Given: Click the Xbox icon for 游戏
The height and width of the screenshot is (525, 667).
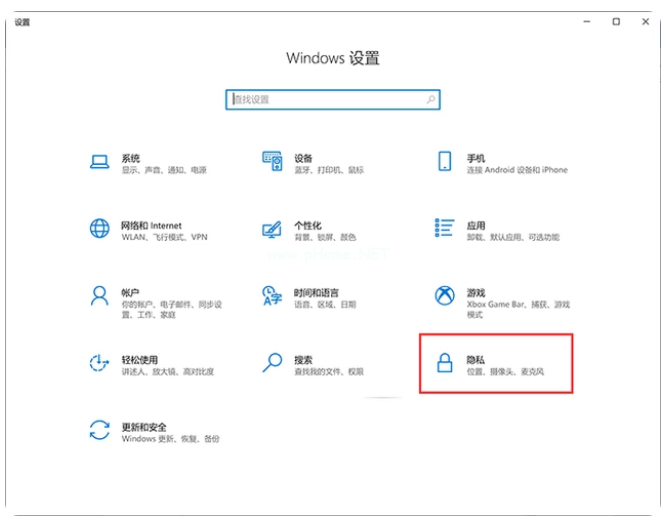Looking at the screenshot, I should 444,296.
